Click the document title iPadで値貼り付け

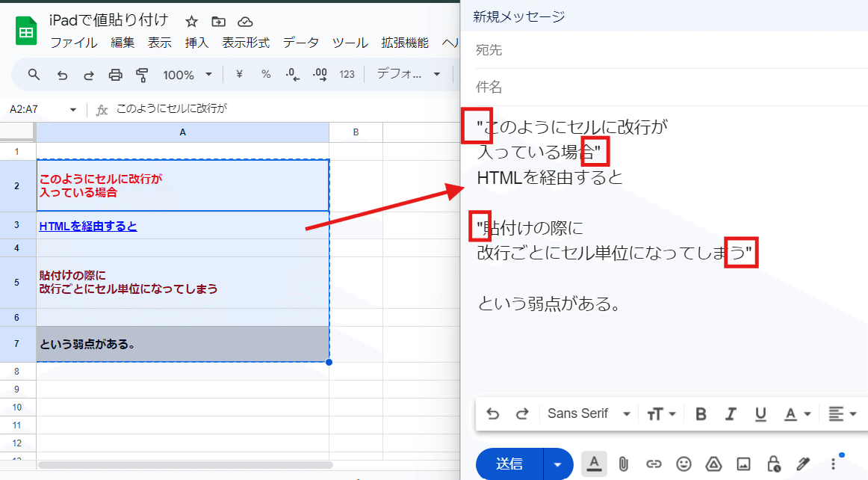point(108,20)
